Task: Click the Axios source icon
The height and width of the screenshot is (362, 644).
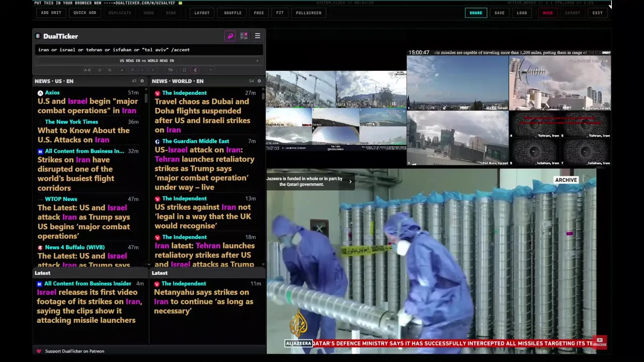Action: 40,93
